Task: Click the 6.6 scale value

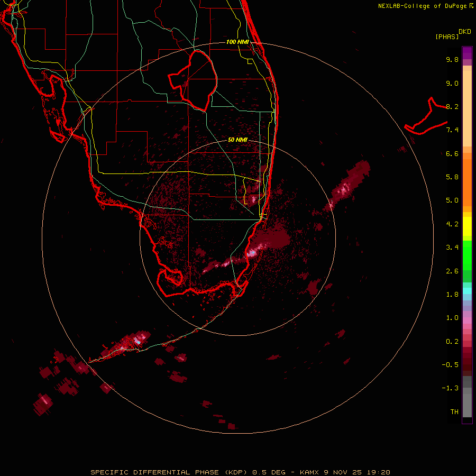Action: (x=452, y=153)
